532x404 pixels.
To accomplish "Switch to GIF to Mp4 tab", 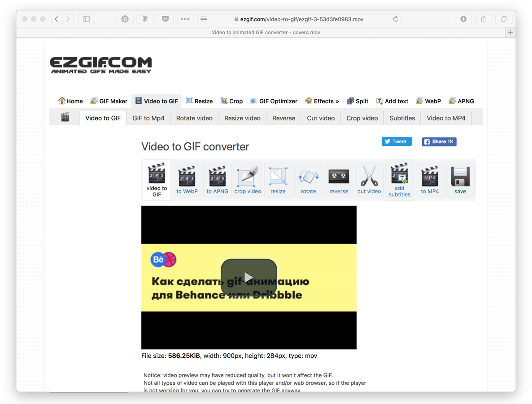I will 148,118.
